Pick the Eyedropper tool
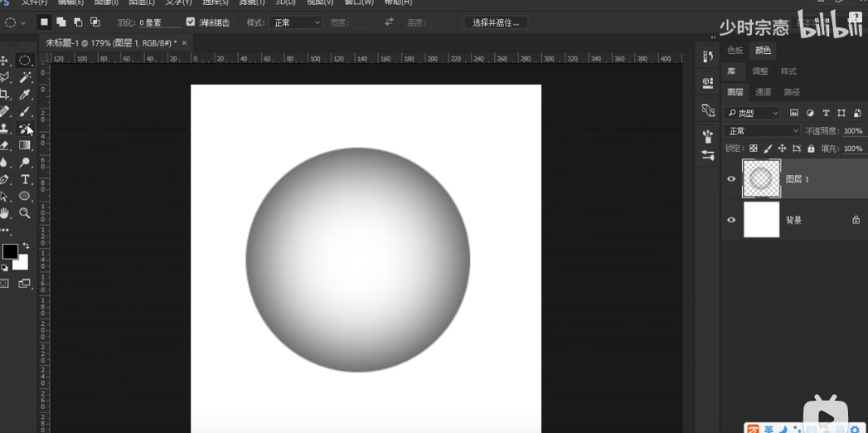The width and height of the screenshot is (868, 433). (x=25, y=95)
